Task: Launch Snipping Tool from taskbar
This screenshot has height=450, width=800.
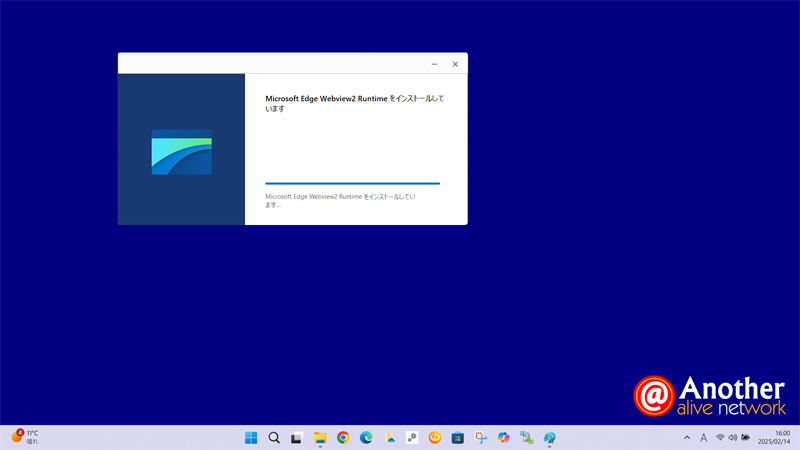Action: [x=481, y=438]
